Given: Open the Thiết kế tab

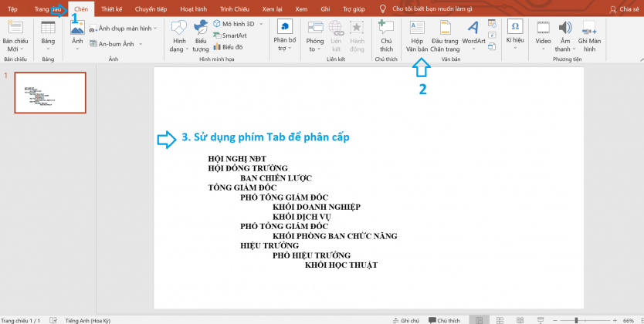Looking at the screenshot, I should pos(112,8).
